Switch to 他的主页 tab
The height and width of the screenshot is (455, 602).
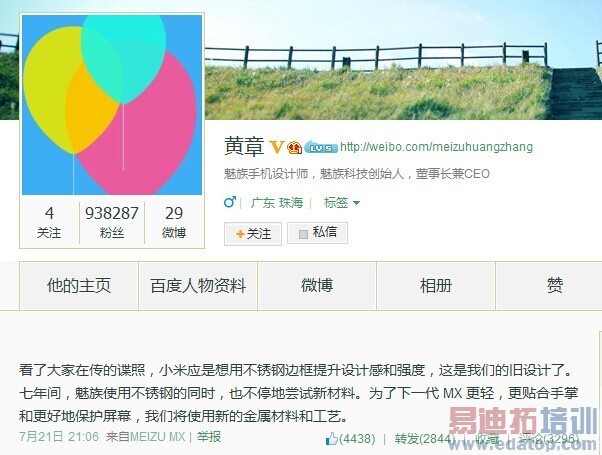click(x=79, y=286)
